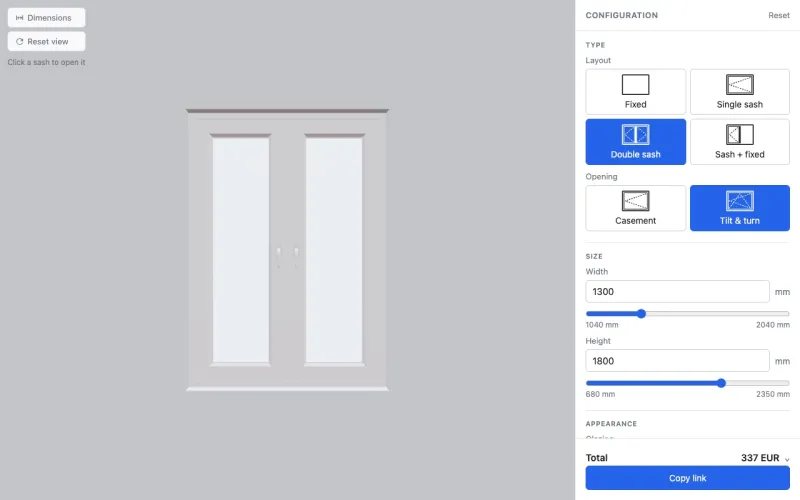Click the 680 mm height minimum label
This screenshot has height=500, width=800.
pos(600,394)
